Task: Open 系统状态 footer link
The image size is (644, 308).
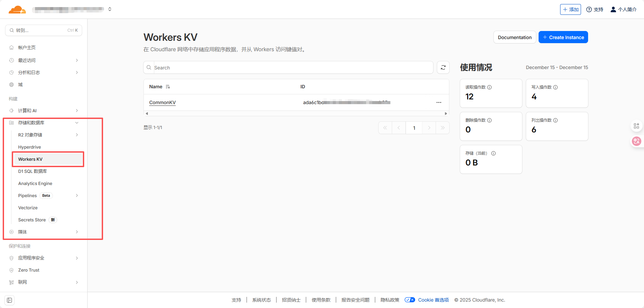Action: (x=262, y=300)
